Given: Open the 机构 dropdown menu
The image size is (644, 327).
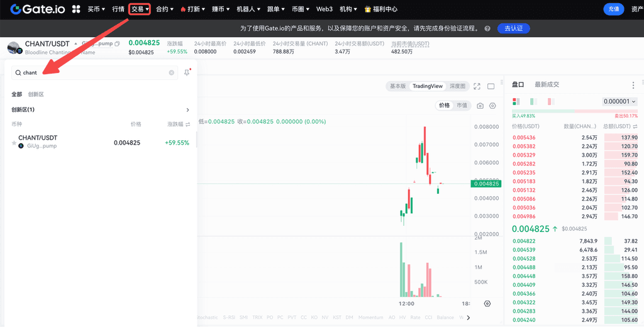Looking at the screenshot, I should [348, 9].
